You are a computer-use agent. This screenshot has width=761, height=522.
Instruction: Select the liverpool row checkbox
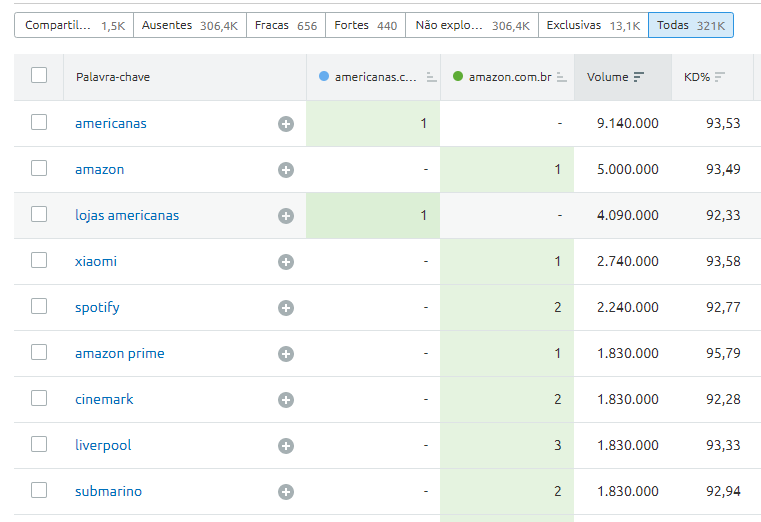pyautogui.click(x=39, y=444)
